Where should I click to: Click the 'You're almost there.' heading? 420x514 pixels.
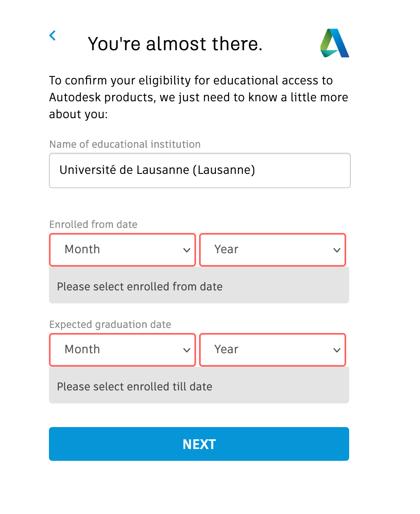point(175,44)
